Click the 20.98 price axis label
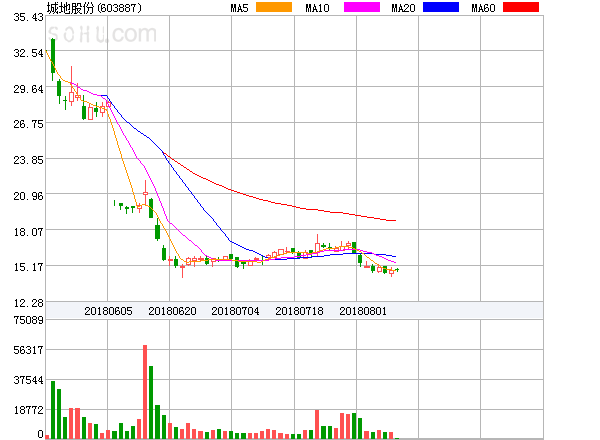Viewport: 600px width, 440px height. pyautogui.click(x=22, y=196)
